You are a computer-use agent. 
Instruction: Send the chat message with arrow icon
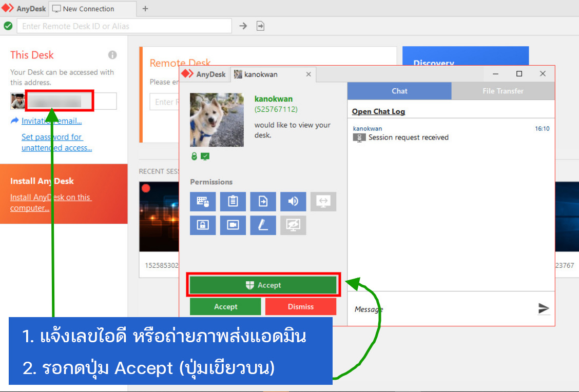[544, 308]
